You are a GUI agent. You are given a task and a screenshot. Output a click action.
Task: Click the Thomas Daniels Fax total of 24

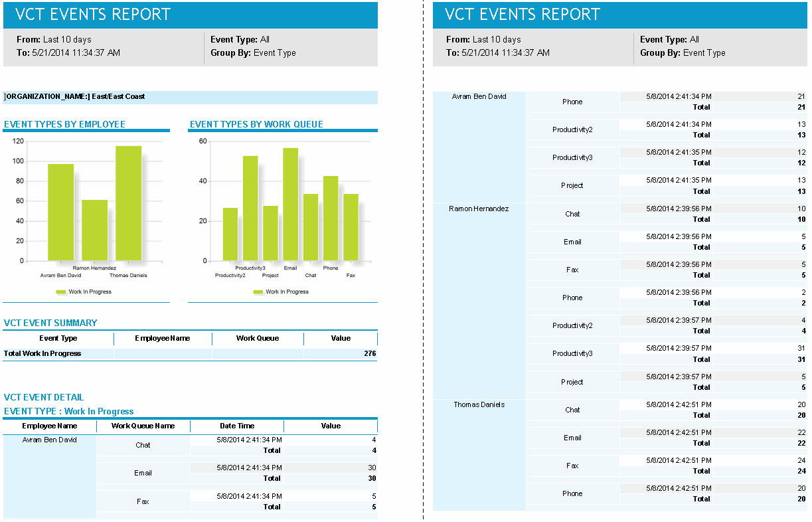(x=798, y=471)
